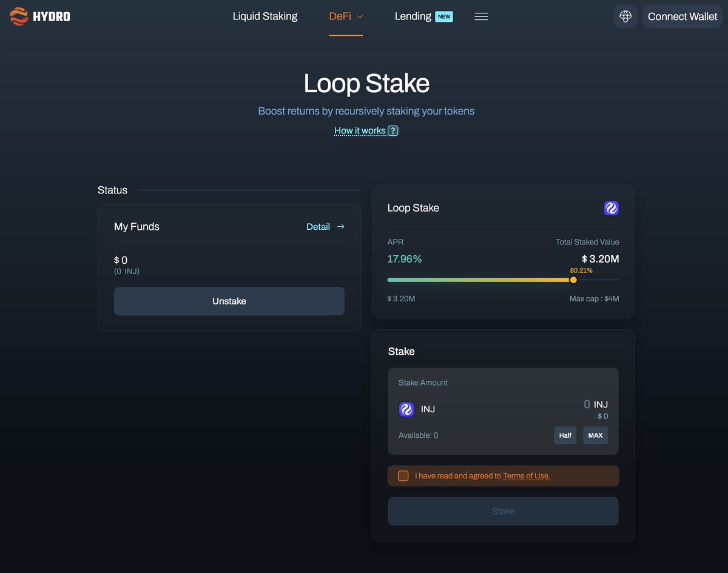Viewport: 728px width, 573px height.
Task: Click the Total Staked Value label
Action: click(x=587, y=242)
